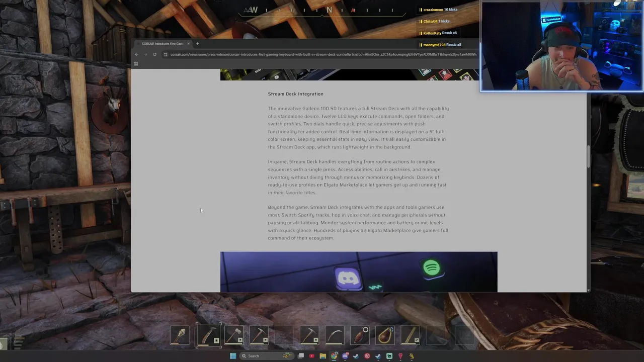Screen dimensions: 644x362
Task: Select the CORSAIR Introduces First Gaming tab
Action: (x=162, y=44)
